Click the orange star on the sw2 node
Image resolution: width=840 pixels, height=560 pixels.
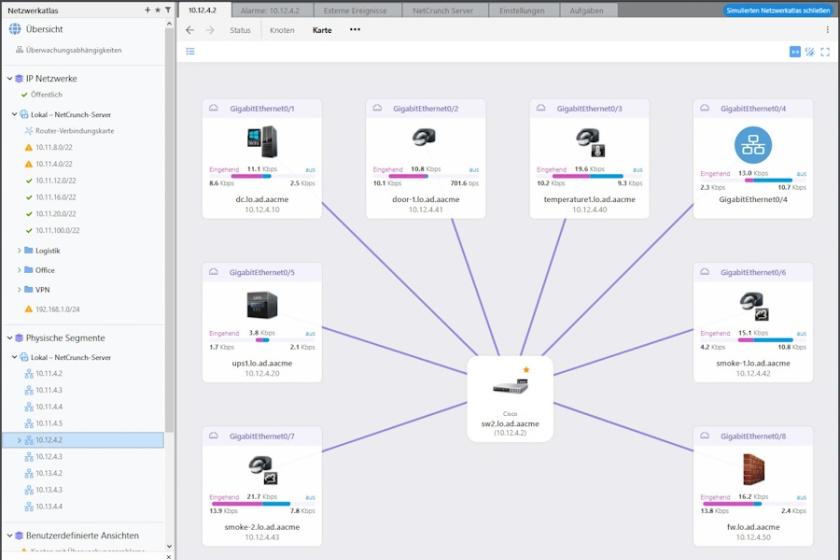pos(526,370)
